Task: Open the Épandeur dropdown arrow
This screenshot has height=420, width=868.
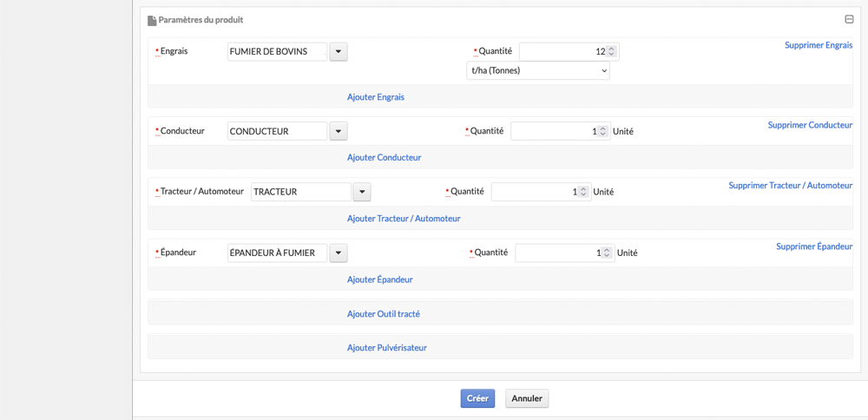Action: pos(339,253)
